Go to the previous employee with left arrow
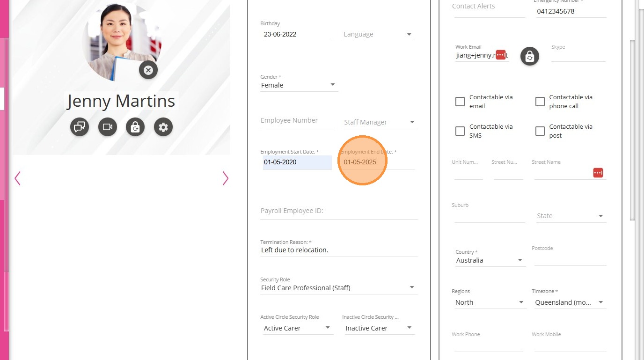Screen dimensions: 644x360 pyautogui.click(x=18, y=178)
